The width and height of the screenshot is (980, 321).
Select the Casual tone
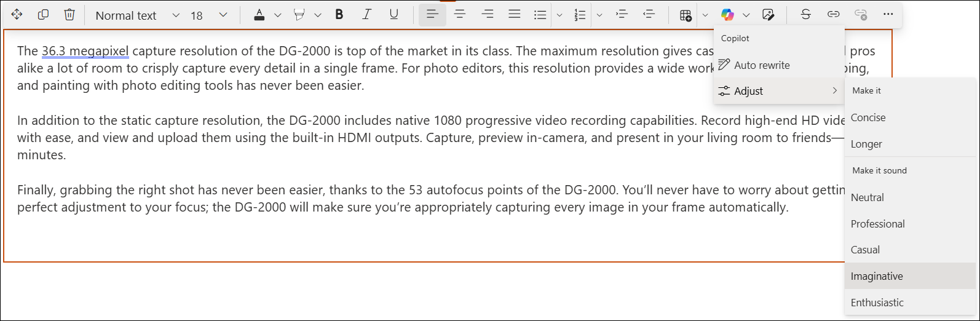[x=911, y=250]
